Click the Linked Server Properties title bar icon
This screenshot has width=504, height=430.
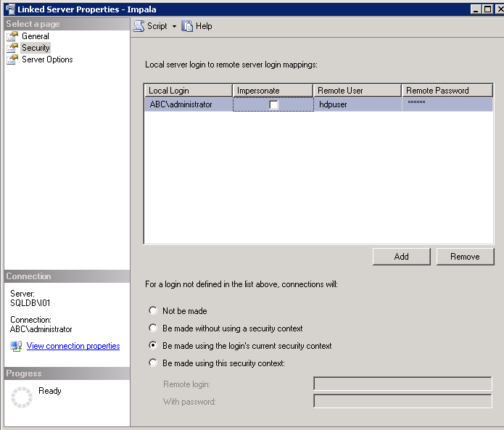(x=10, y=9)
